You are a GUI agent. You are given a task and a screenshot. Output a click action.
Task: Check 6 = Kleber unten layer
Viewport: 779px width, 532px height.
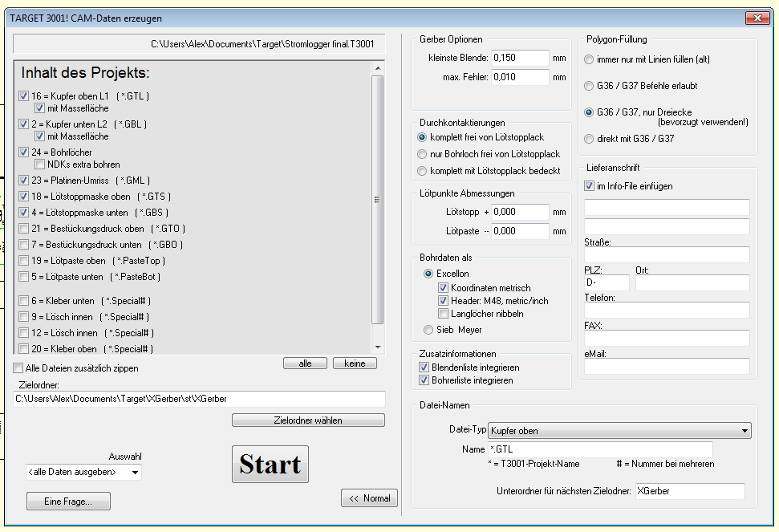tap(23, 301)
